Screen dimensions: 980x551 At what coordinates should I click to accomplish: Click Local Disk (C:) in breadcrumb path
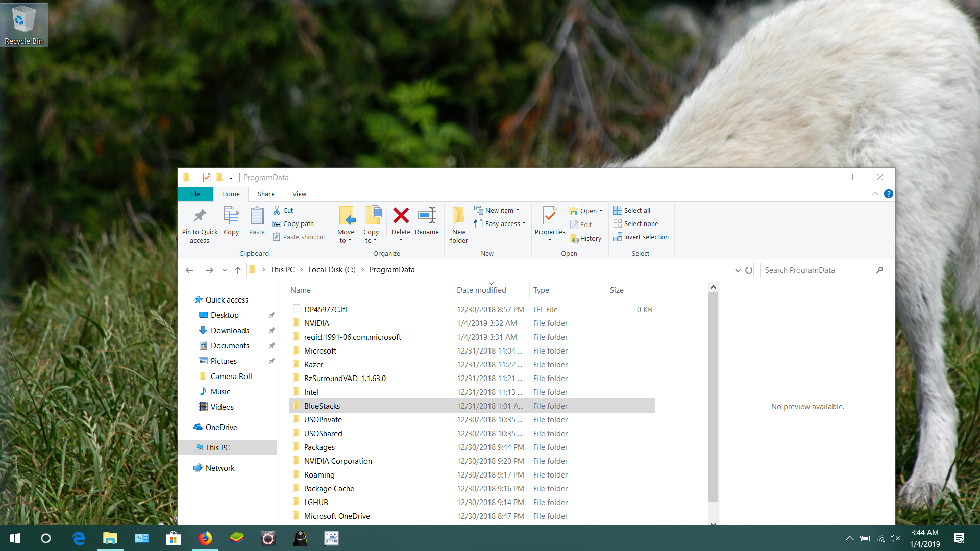click(x=331, y=269)
